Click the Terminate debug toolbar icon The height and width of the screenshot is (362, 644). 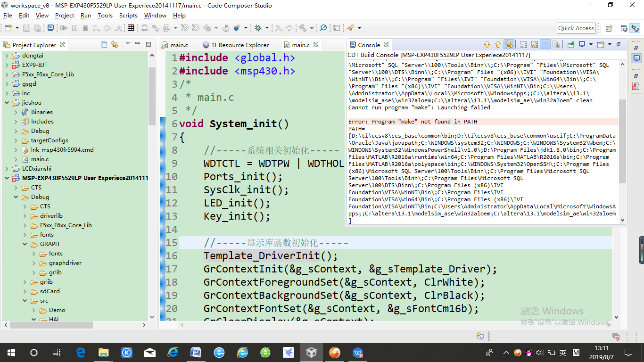coord(85,28)
